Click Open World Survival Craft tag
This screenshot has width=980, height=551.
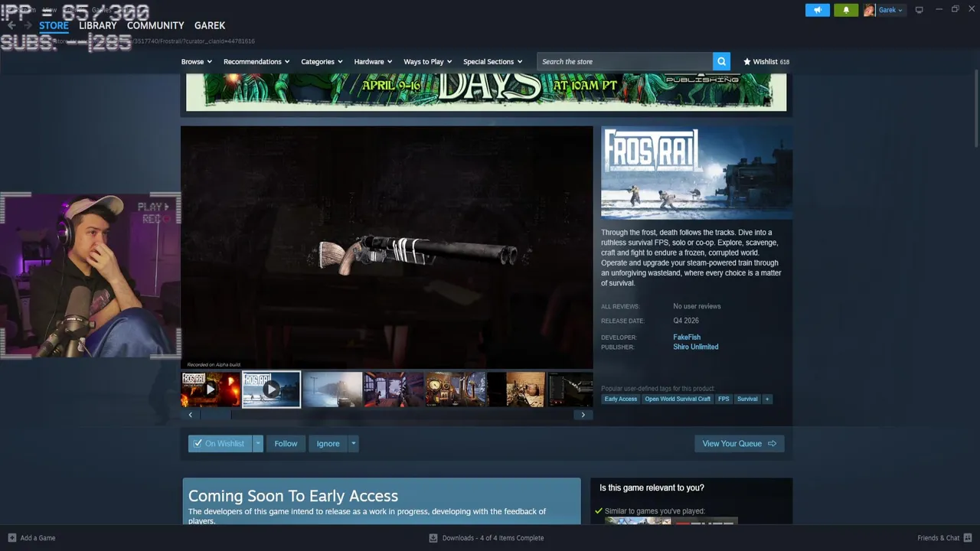[x=678, y=399]
